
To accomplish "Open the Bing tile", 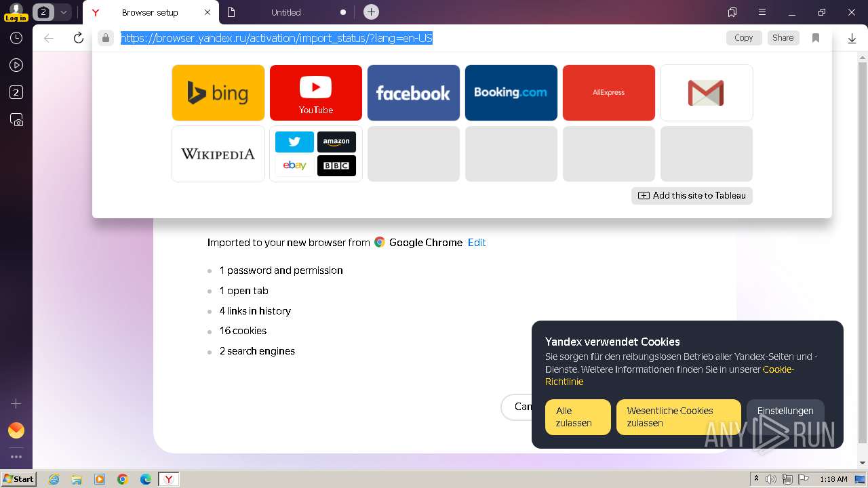I will 218,93.
